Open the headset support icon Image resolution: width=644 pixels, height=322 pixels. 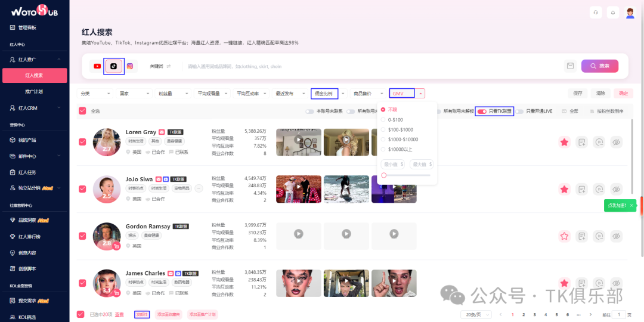pos(596,13)
